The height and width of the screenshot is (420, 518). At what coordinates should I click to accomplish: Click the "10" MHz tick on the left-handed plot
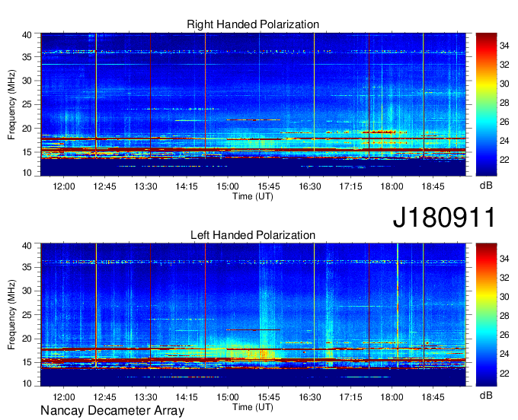click(x=27, y=383)
